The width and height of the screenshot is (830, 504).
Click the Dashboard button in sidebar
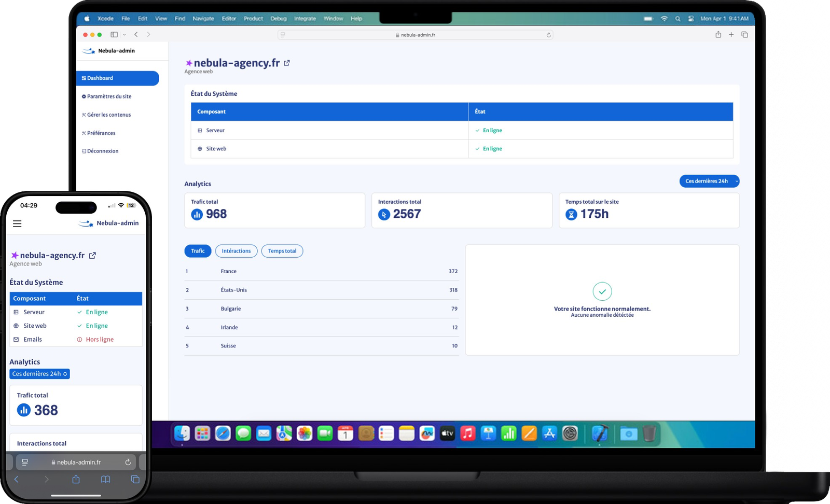pyautogui.click(x=118, y=78)
